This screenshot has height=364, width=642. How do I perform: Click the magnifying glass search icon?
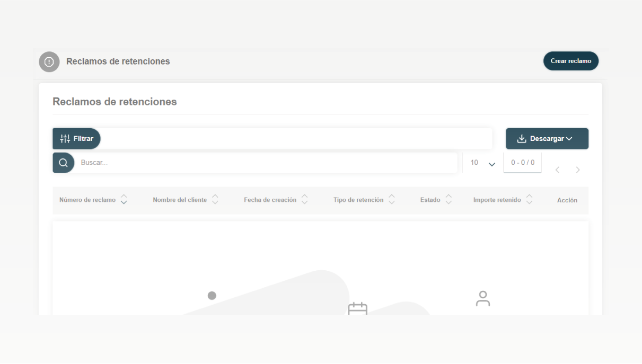click(63, 163)
